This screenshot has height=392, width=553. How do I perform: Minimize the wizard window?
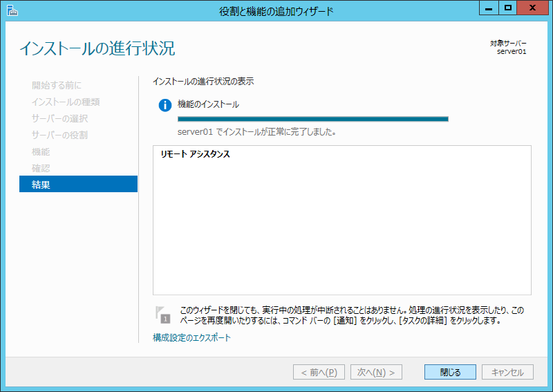coord(488,9)
